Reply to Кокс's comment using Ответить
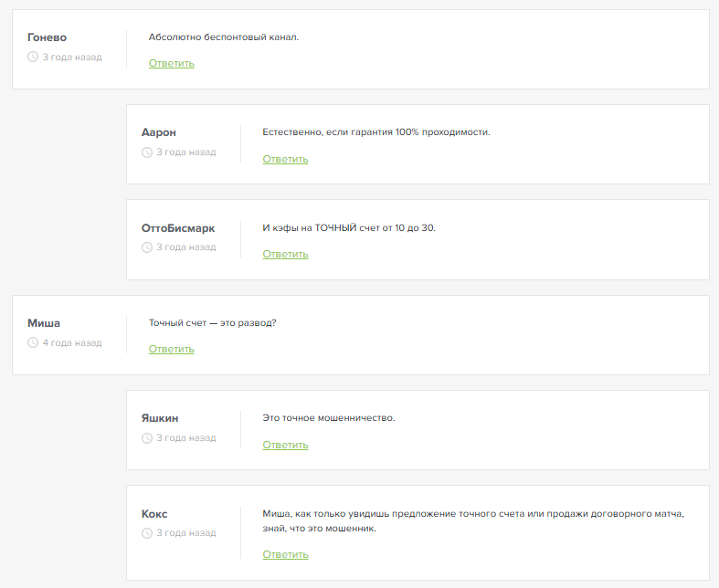The width and height of the screenshot is (719, 588). pos(285,554)
